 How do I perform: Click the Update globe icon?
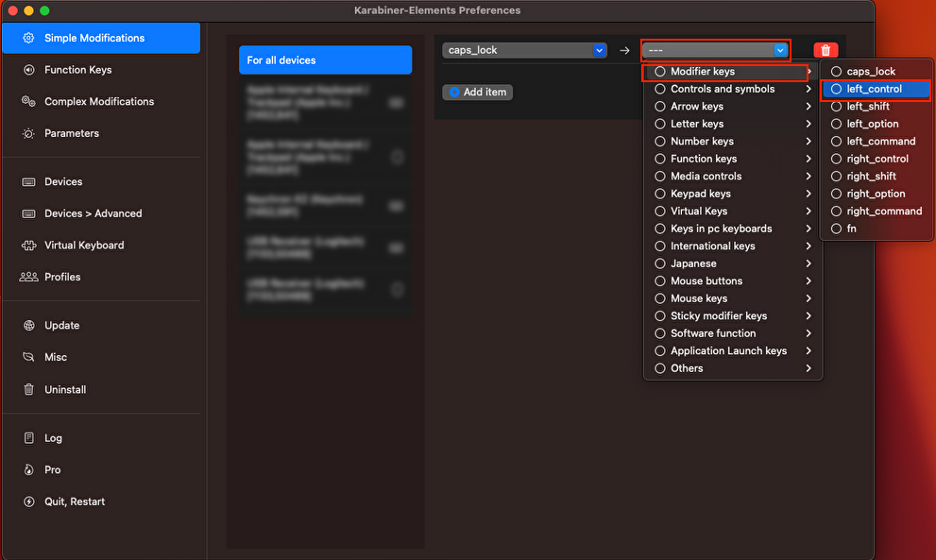tap(28, 326)
